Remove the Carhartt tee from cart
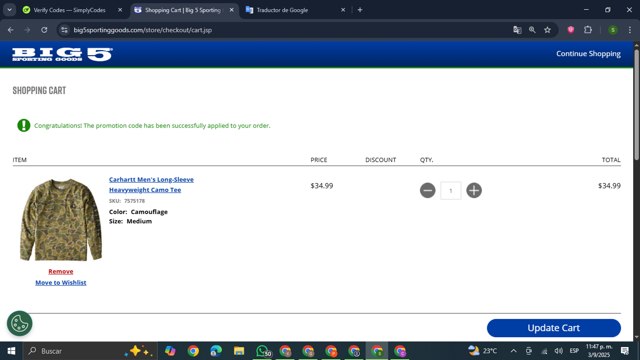 [x=61, y=271]
